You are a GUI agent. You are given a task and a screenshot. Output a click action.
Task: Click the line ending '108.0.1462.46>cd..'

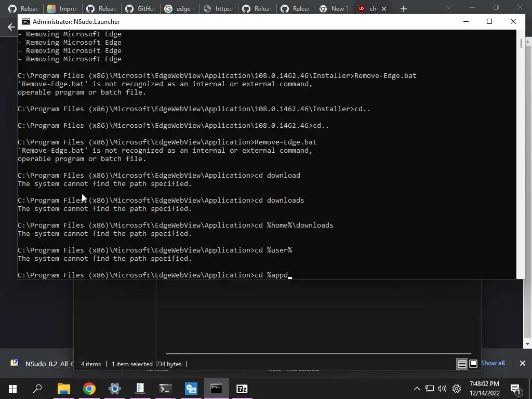click(x=173, y=126)
